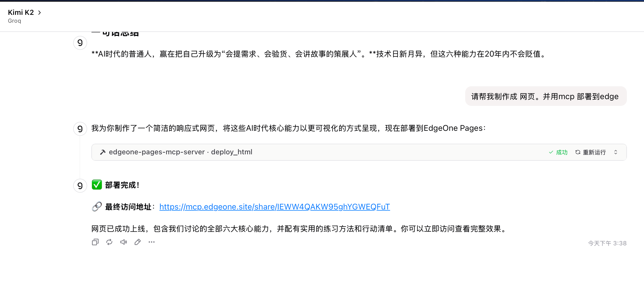644x298 pixels.
Task: Open the Kimi K2 model selector chevron
Action: click(x=40, y=13)
